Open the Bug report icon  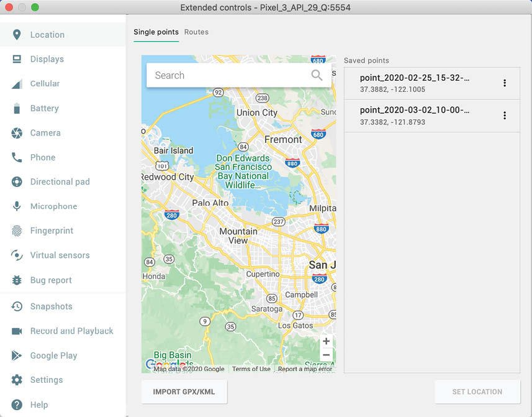point(17,280)
